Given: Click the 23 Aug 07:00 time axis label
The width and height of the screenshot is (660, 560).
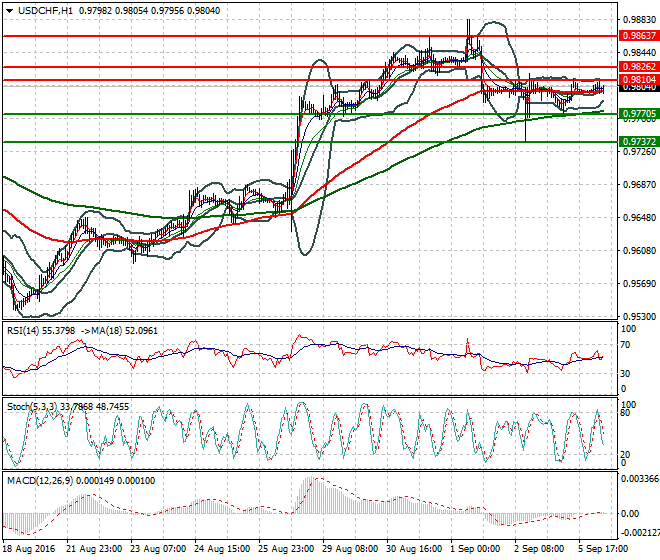Looking at the screenshot, I should click(x=158, y=549).
